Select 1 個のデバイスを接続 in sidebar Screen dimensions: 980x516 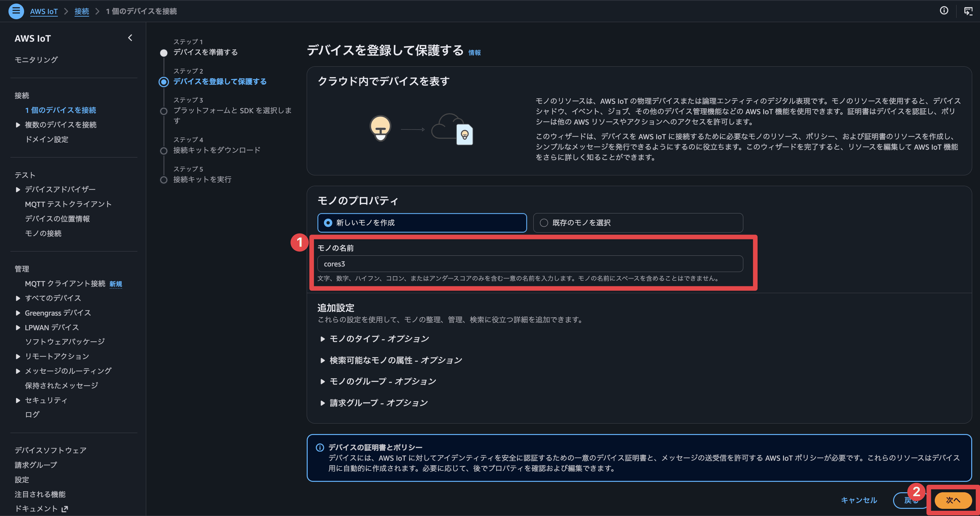pos(61,110)
